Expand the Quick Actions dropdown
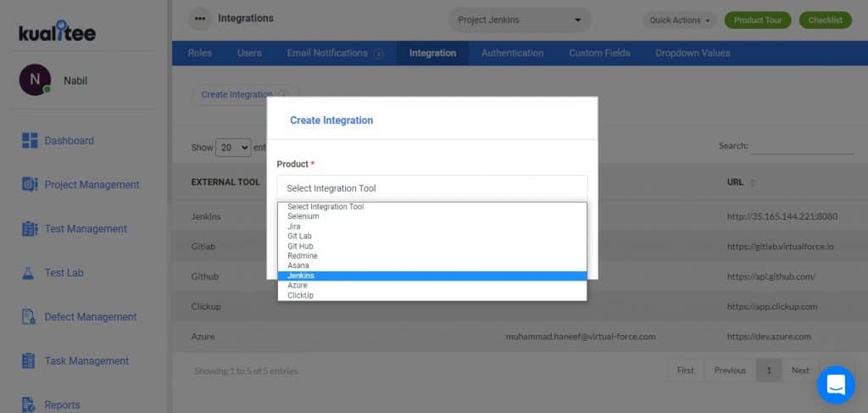Viewport: 868px width, 413px height. point(679,20)
